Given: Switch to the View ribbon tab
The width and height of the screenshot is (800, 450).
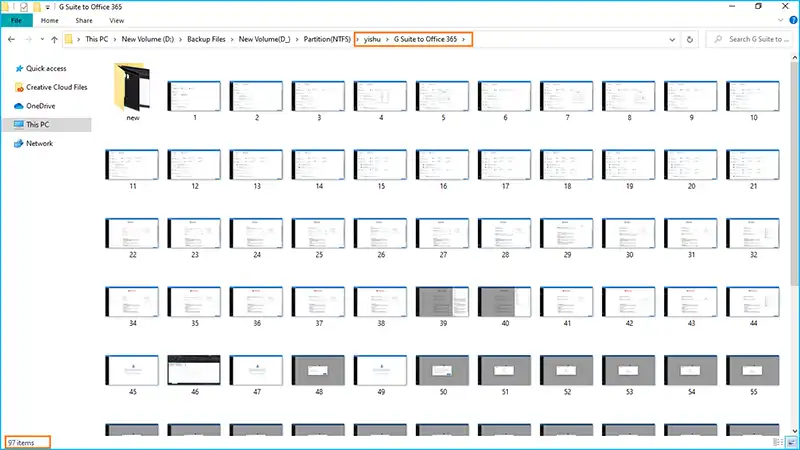Looking at the screenshot, I should (116, 20).
